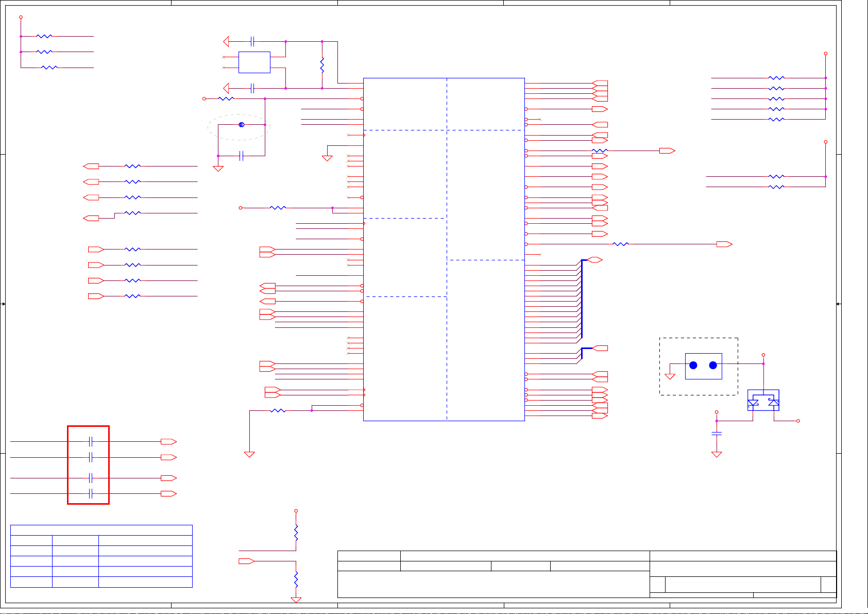The width and height of the screenshot is (868, 614).
Task: Select the hexagonal bidirectional port on wide bus
Action: 594,260
